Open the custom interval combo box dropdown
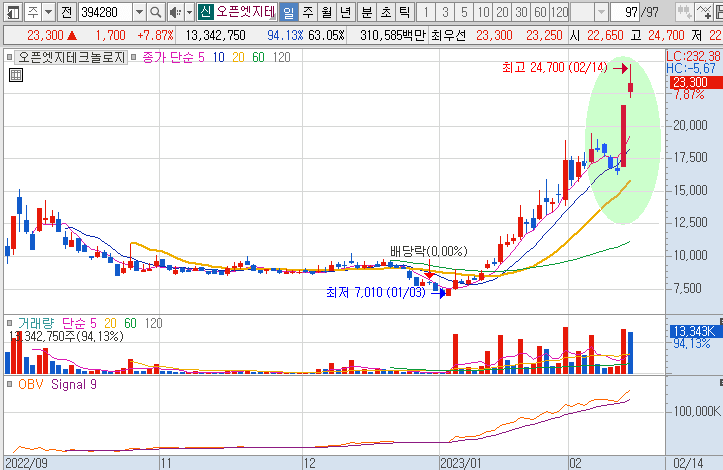Image resolution: width=723 pixels, height=470 pixels. pos(600,12)
